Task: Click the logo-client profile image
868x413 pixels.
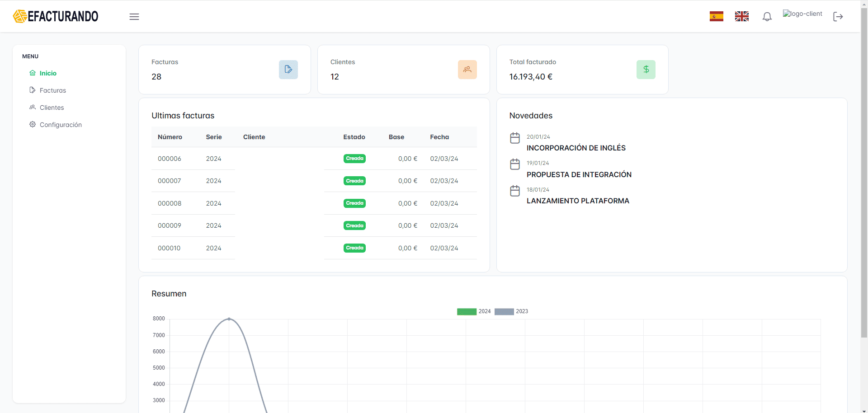Action: pyautogui.click(x=802, y=14)
